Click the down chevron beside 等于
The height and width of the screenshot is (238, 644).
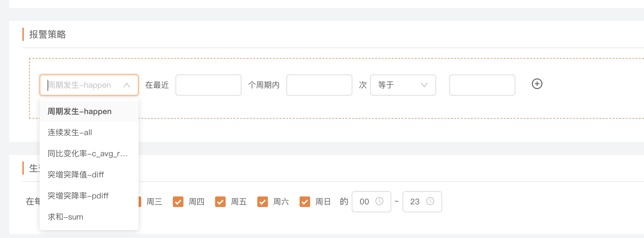point(424,85)
